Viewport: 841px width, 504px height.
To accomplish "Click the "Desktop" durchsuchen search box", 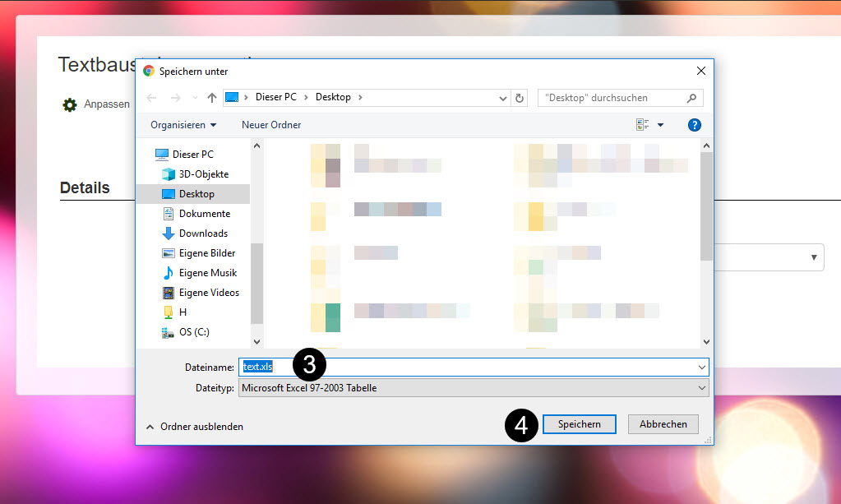I will tap(612, 98).
